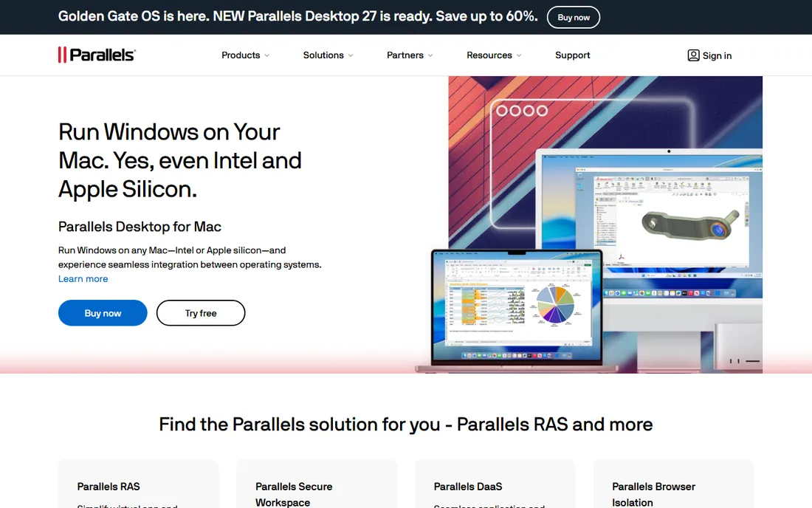Go to the Support page
812x508 pixels.
click(572, 55)
